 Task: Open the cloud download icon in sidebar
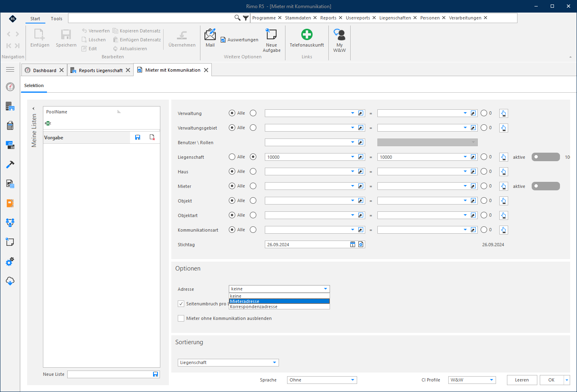[10, 281]
